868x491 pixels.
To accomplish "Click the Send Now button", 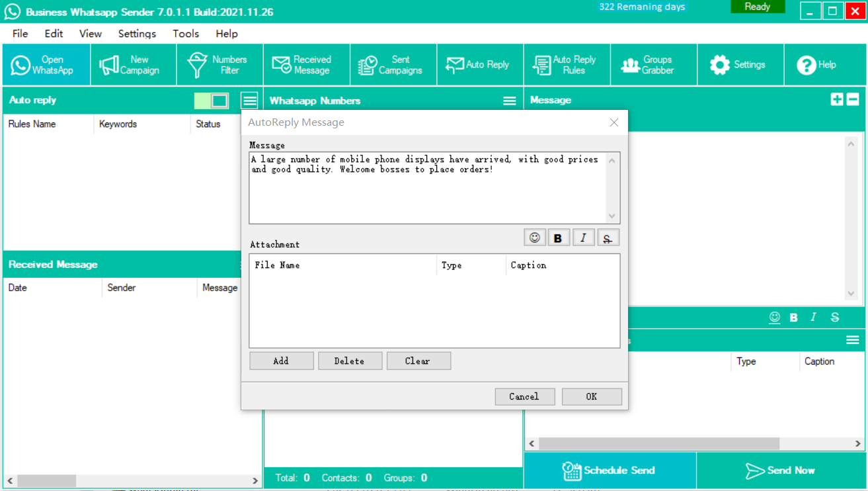I will pos(781,470).
